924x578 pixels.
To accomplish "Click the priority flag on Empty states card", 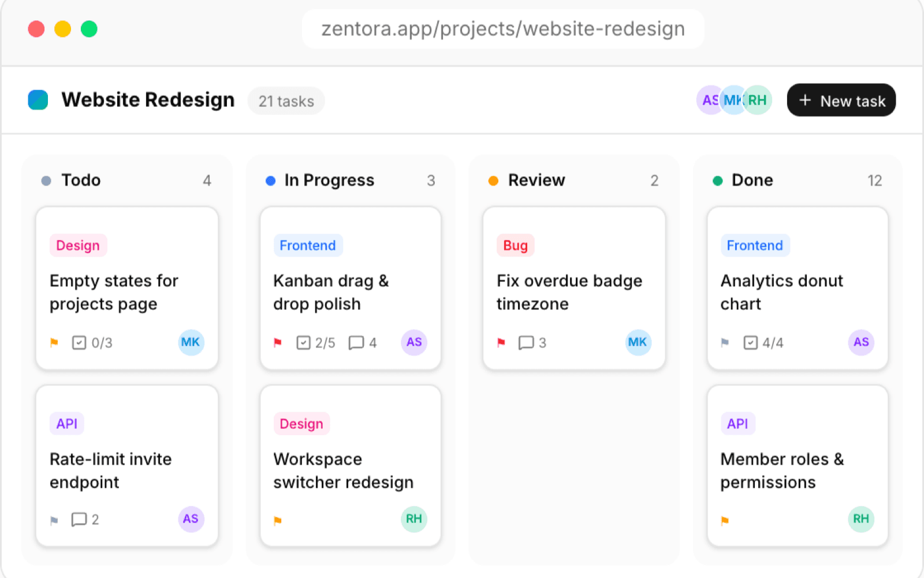I will (x=54, y=343).
